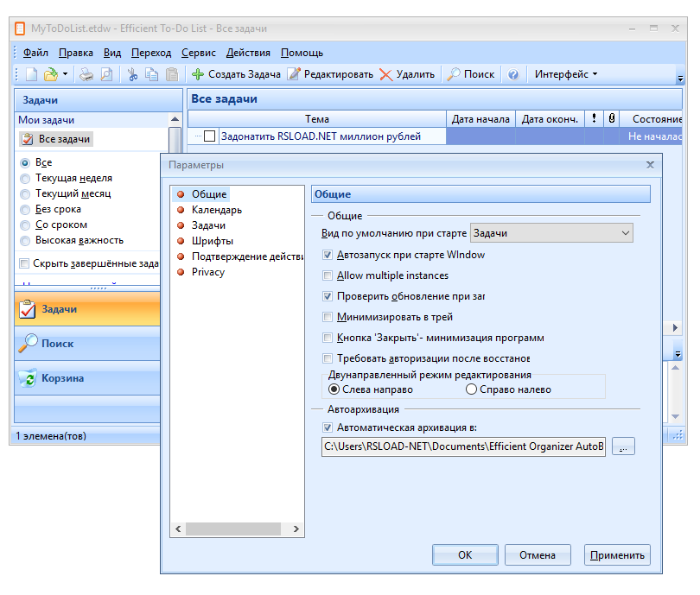Click Отмена in Параметры dialog
This screenshot has width=700, height=595.
(x=538, y=555)
